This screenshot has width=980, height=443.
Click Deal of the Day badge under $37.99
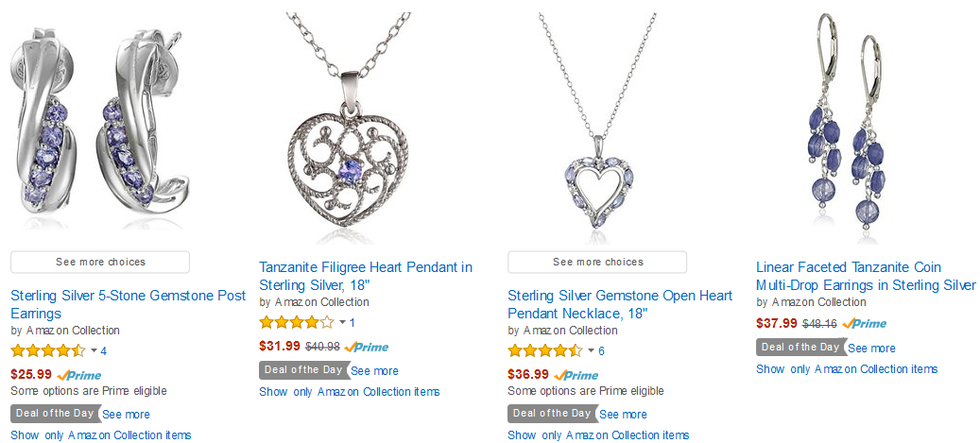tap(800, 348)
